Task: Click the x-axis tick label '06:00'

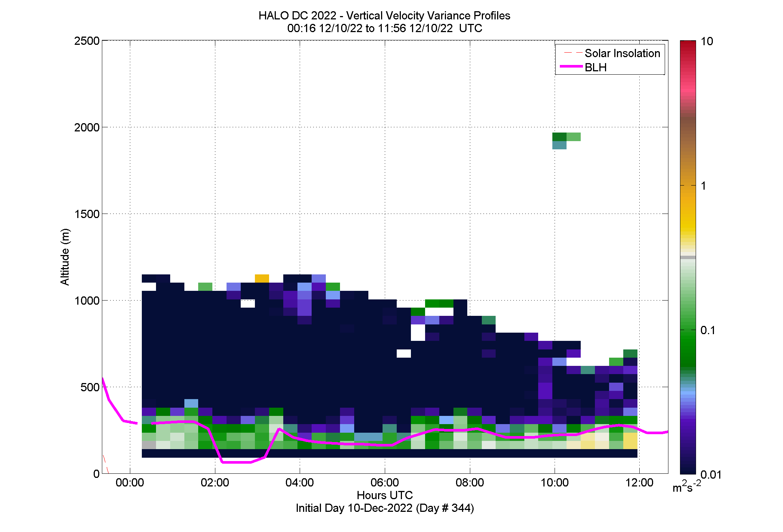Action: (385, 483)
